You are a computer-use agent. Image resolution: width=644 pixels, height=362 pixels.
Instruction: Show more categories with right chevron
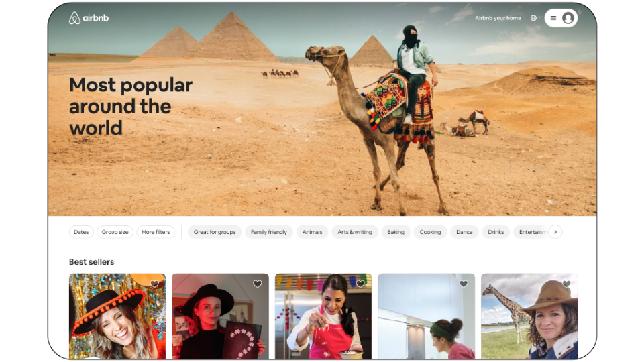point(555,232)
